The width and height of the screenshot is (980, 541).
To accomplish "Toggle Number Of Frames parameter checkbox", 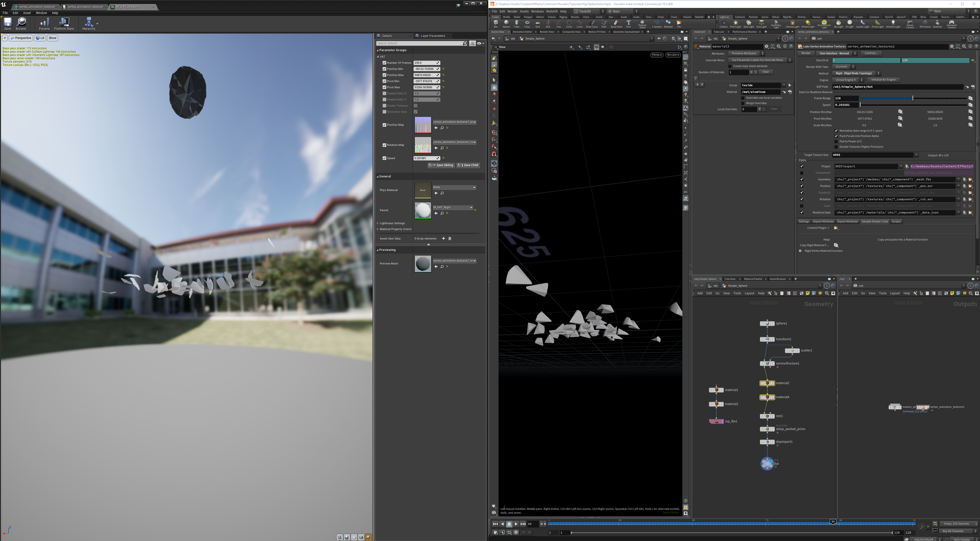I will [x=384, y=63].
